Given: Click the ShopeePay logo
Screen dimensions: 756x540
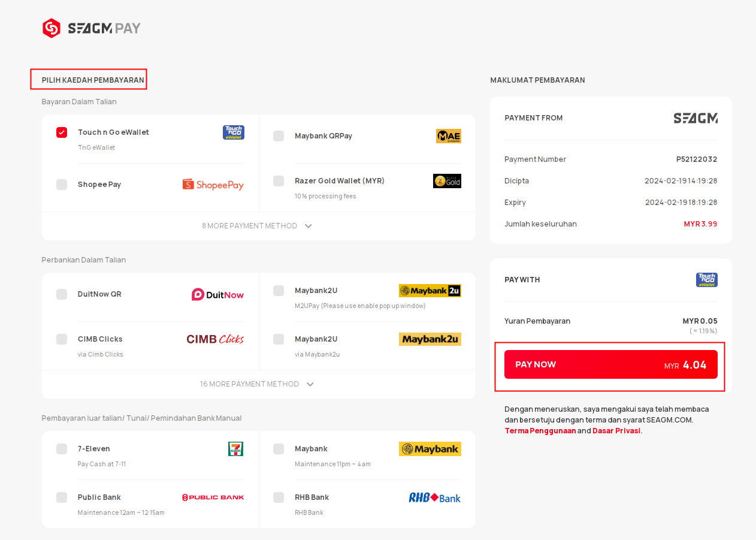Looking at the screenshot, I should [213, 185].
